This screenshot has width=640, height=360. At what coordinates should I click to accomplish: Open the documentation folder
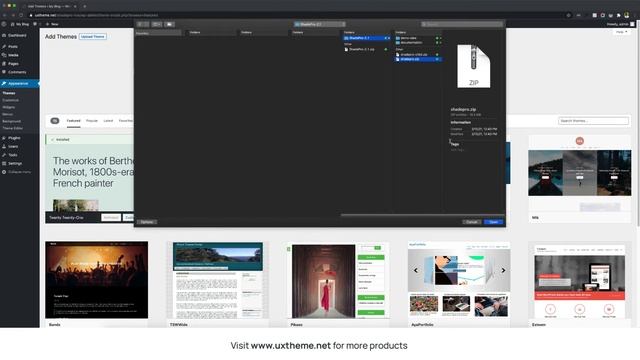click(418, 42)
